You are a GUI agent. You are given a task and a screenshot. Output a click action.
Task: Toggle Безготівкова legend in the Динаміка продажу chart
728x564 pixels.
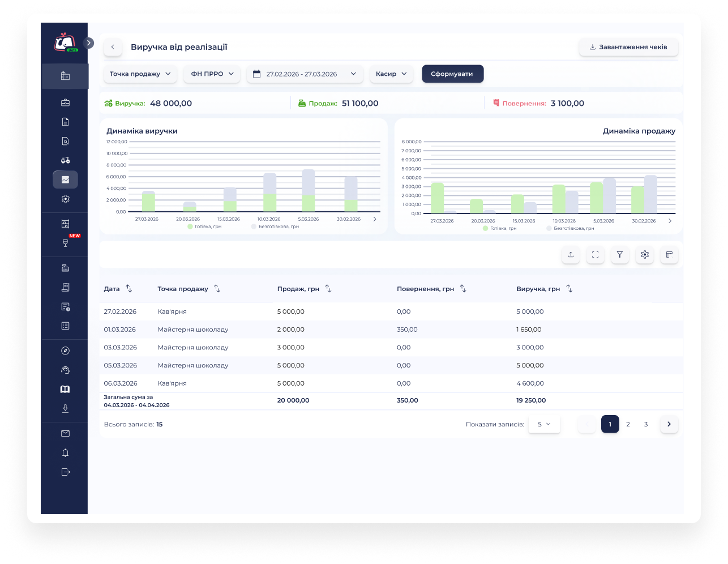[571, 228]
